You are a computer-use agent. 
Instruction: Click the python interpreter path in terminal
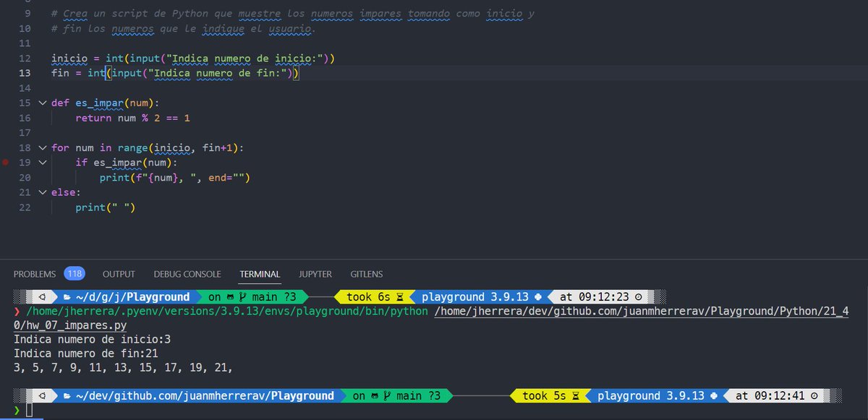[226, 312]
